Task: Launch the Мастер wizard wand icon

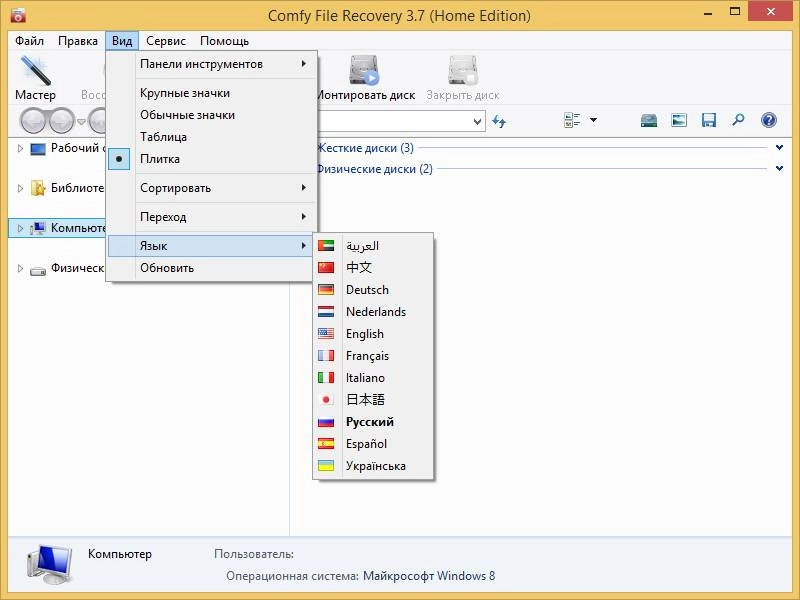Action: [x=36, y=70]
